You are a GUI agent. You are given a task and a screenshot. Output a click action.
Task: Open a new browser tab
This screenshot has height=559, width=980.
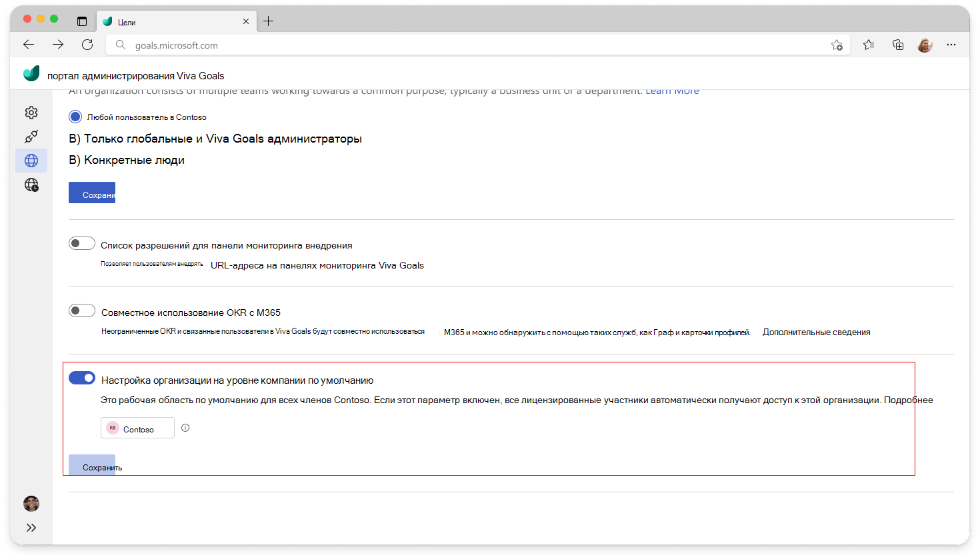point(269,21)
